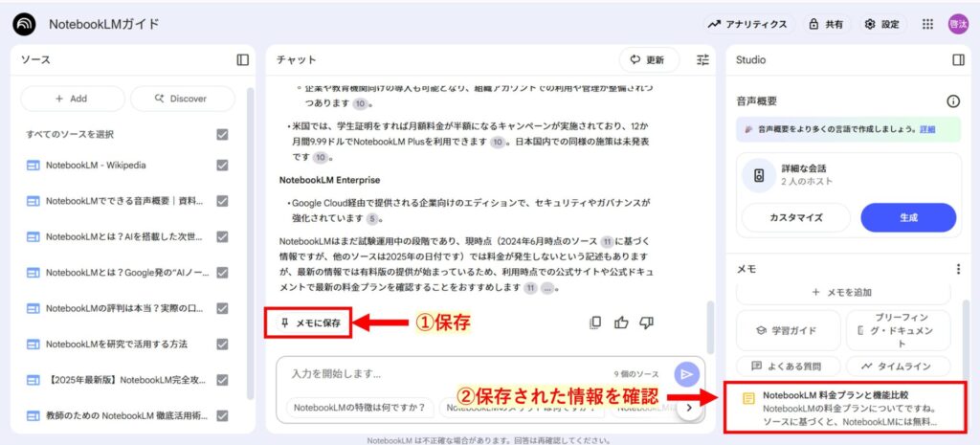Open chat configuration sliders icon
Image resolution: width=980 pixels, height=445 pixels.
[x=703, y=60]
